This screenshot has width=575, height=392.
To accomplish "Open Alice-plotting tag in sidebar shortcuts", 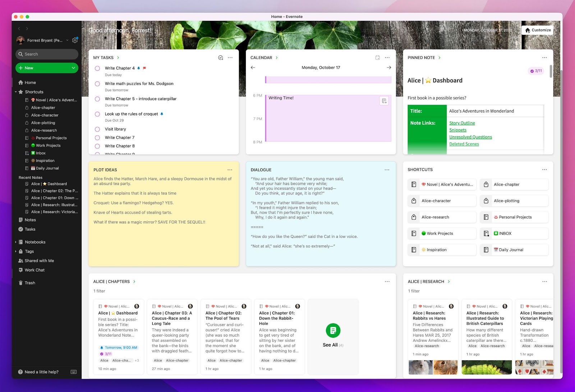I will (x=43, y=123).
